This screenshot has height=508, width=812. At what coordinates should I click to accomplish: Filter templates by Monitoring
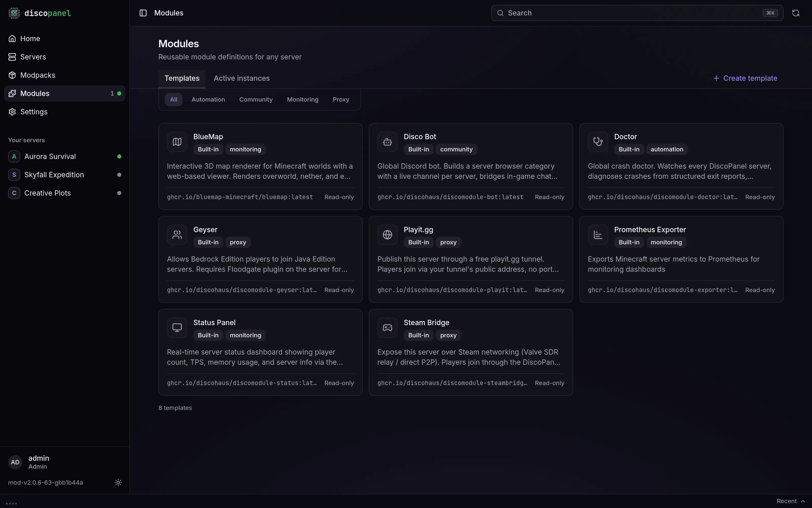303,100
